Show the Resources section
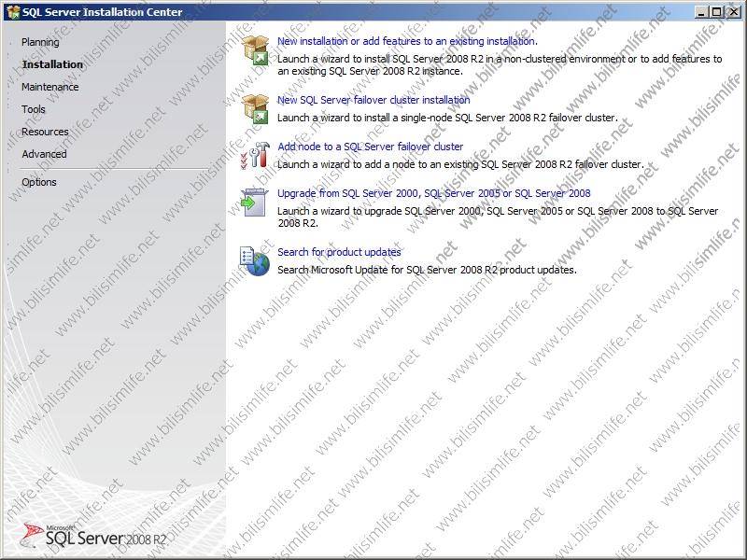Screen dimensions: 747x560 (45, 132)
